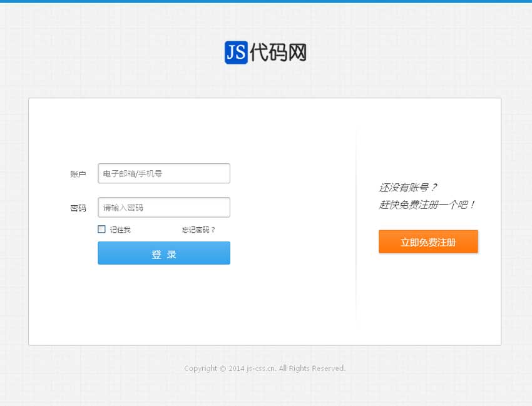
Task: Click 2014 in the copyright line
Action: (237, 368)
